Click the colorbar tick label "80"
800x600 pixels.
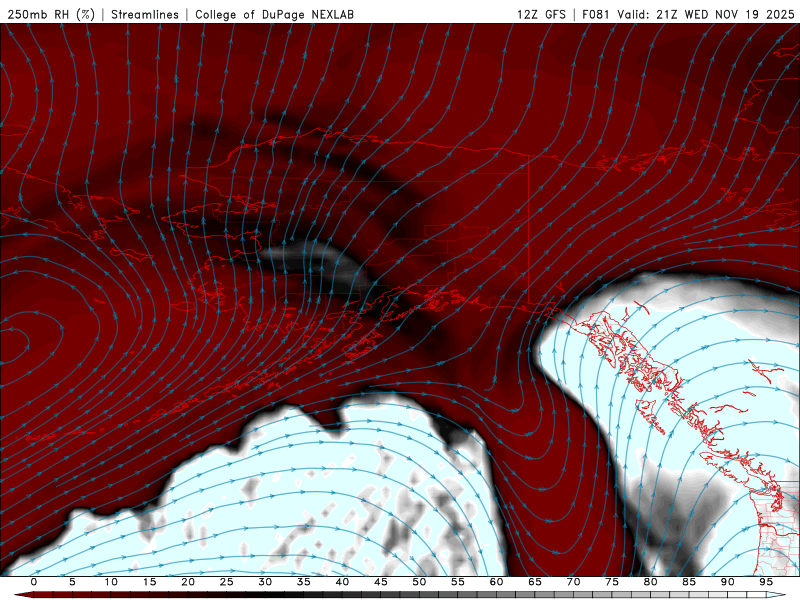[x=650, y=582]
